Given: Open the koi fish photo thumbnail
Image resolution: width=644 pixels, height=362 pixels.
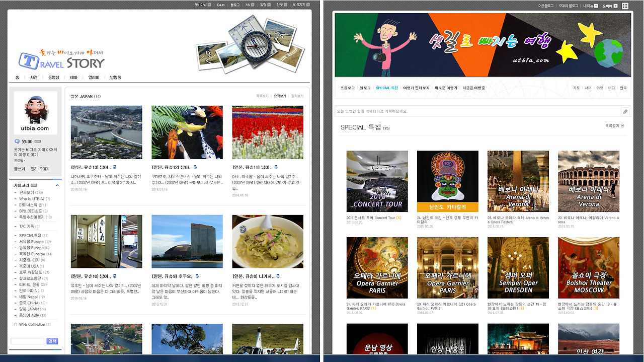Looking at the screenshot, I should [187, 132].
